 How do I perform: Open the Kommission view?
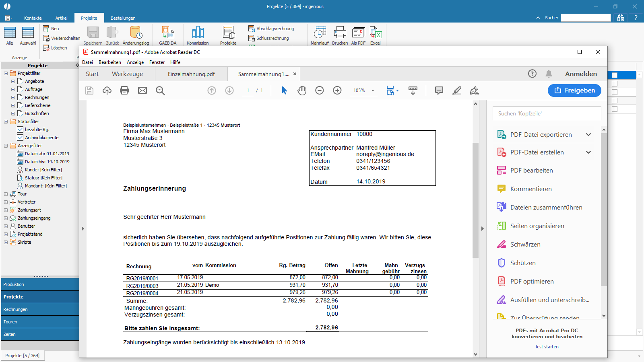(x=198, y=34)
